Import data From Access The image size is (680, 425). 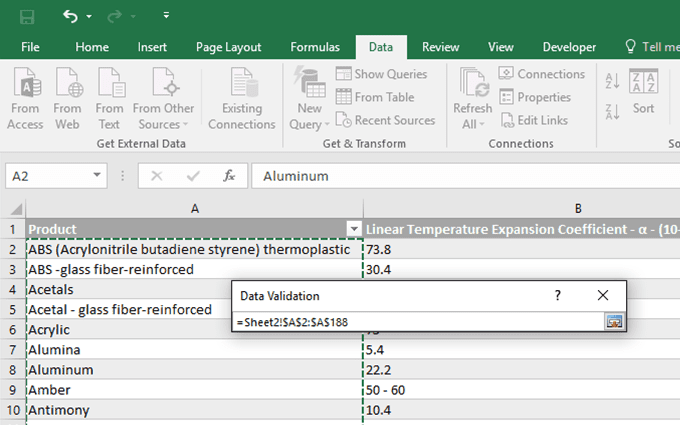click(25, 99)
